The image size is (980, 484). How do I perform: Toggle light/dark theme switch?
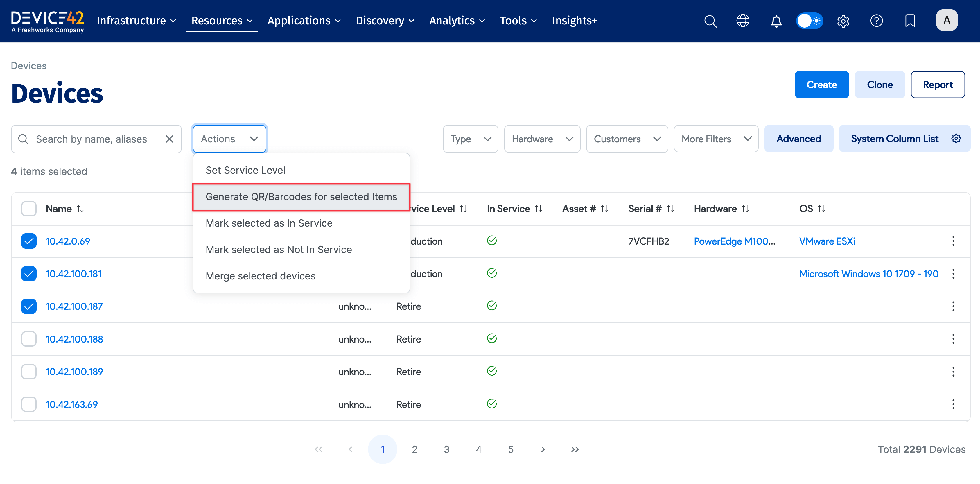pos(810,21)
